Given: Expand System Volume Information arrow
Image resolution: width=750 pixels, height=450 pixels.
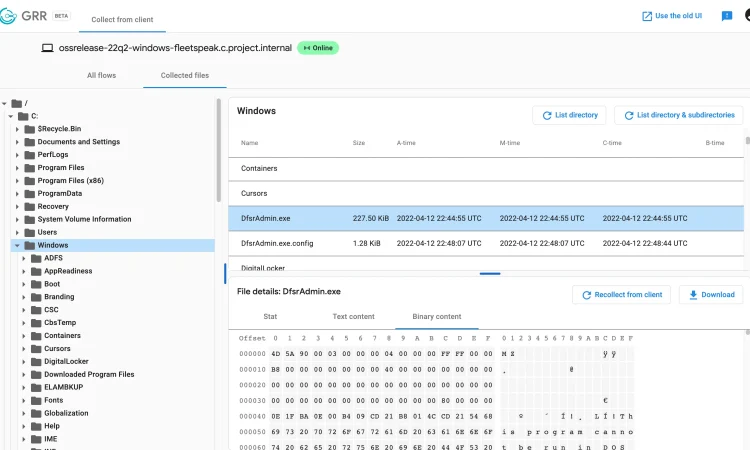Looking at the screenshot, I should point(17,220).
